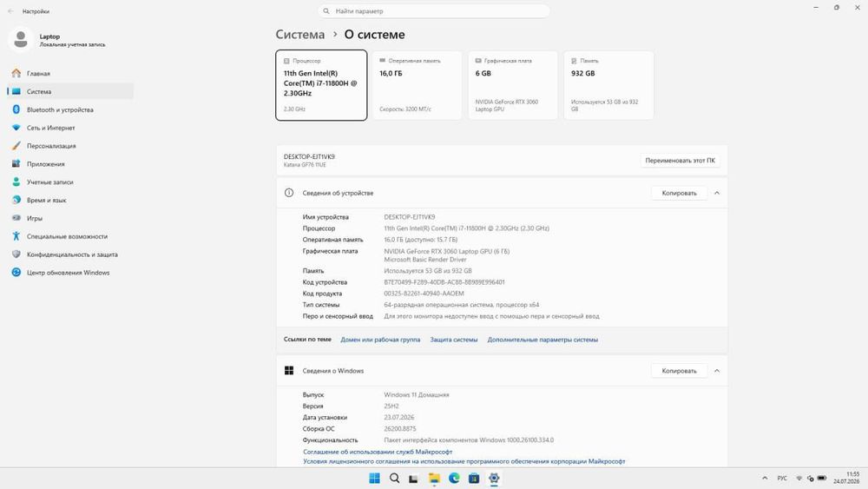
Task: Click the info icon beside Сведения об устройстве
Action: coord(289,193)
